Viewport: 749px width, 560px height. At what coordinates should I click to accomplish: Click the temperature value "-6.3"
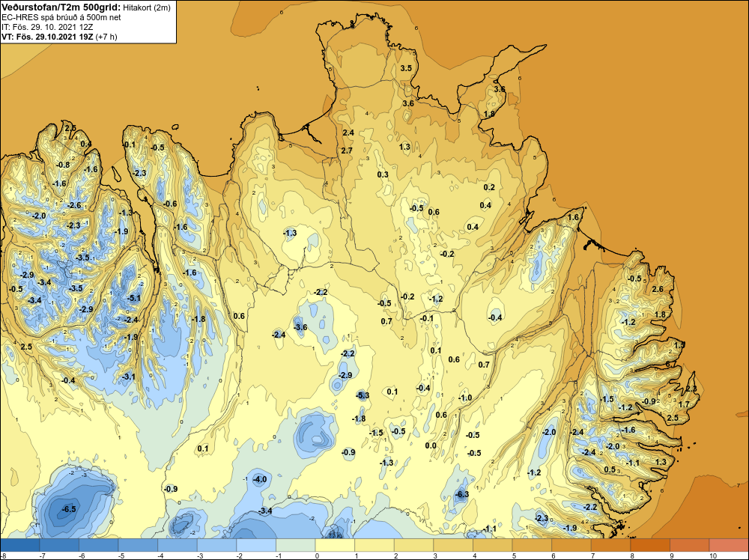tap(462, 494)
